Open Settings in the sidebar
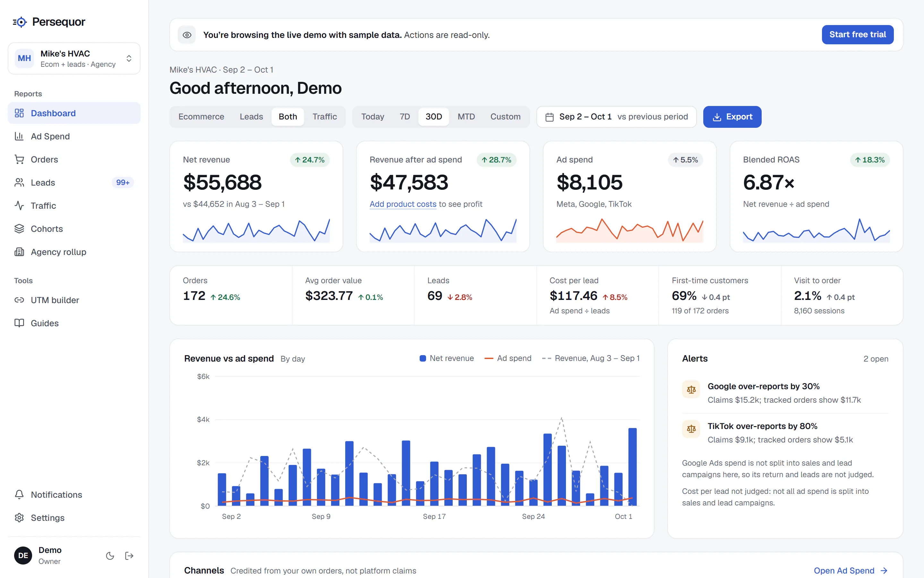Image resolution: width=924 pixels, height=578 pixels. tap(74, 518)
